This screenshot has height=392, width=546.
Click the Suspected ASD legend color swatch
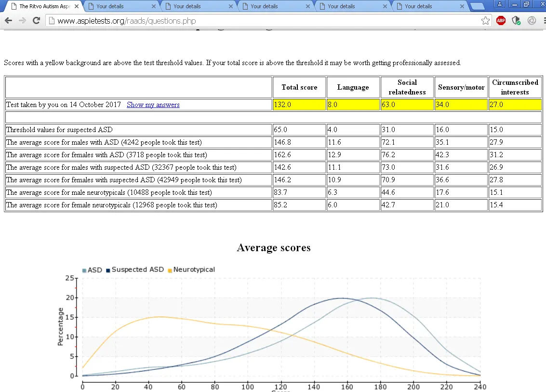(108, 270)
